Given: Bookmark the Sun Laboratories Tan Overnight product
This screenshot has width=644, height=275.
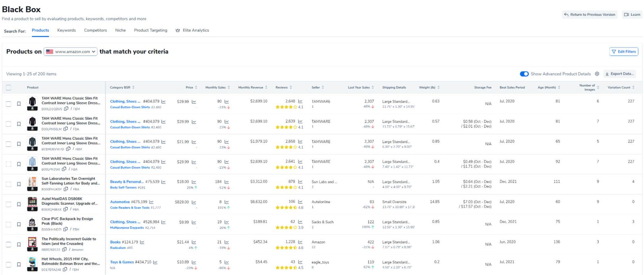Looking at the screenshot, I should [19, 184].
